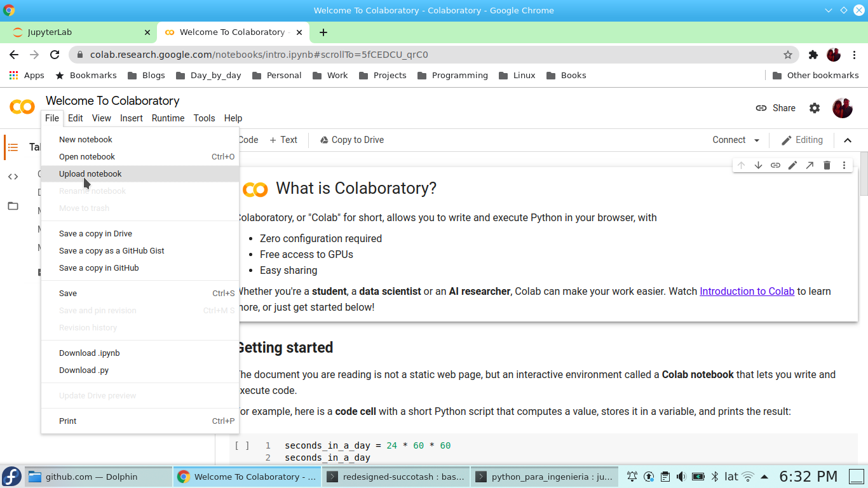Open clipboard icon in system tray

point(665,477)
